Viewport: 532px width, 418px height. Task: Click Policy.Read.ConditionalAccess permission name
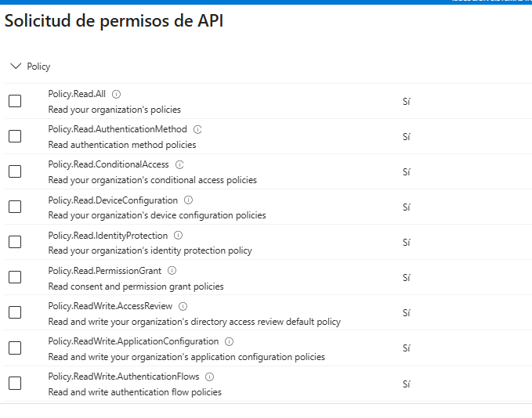109,164
